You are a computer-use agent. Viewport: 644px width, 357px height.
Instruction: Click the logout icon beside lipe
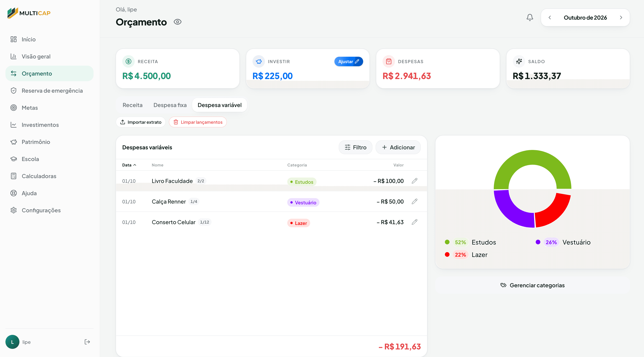pyautogui.click(x=87, y=342)
